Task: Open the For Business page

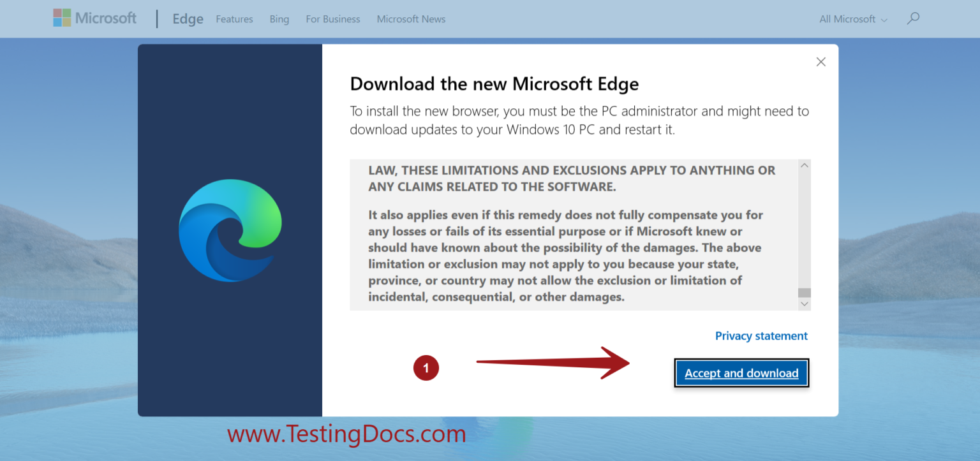Action: (332, 19)
